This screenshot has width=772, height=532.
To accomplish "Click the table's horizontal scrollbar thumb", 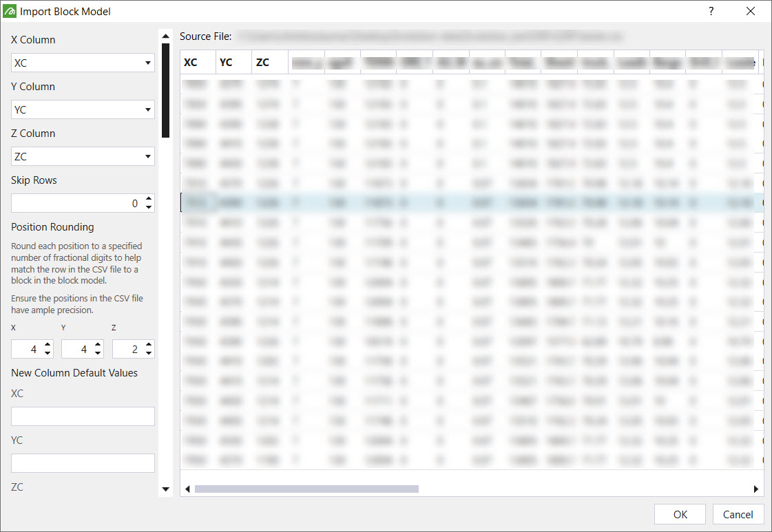I will (306, 489).
